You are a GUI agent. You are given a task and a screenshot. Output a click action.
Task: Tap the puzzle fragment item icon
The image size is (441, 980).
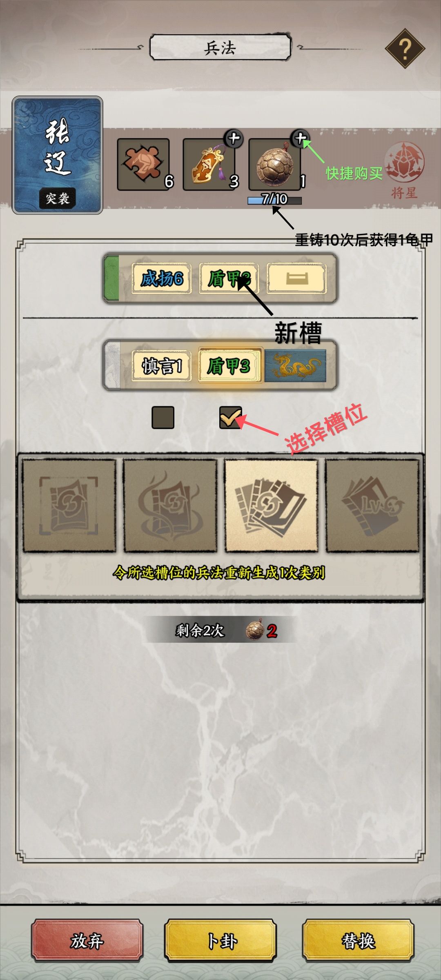tap(143, 164)
